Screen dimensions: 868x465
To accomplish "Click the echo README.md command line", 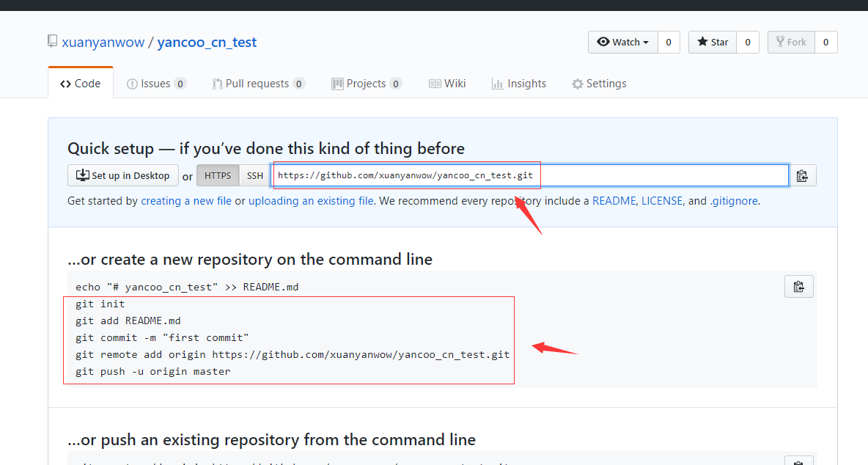I will 187,287.
